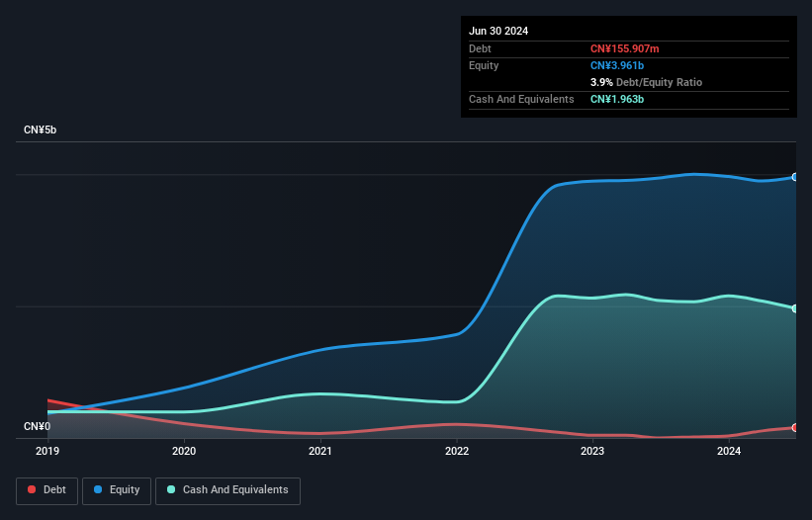Click the Debt row label in tooltip
Image resolution: width=812 pixels, height=520 pixels.
[480, 48]
